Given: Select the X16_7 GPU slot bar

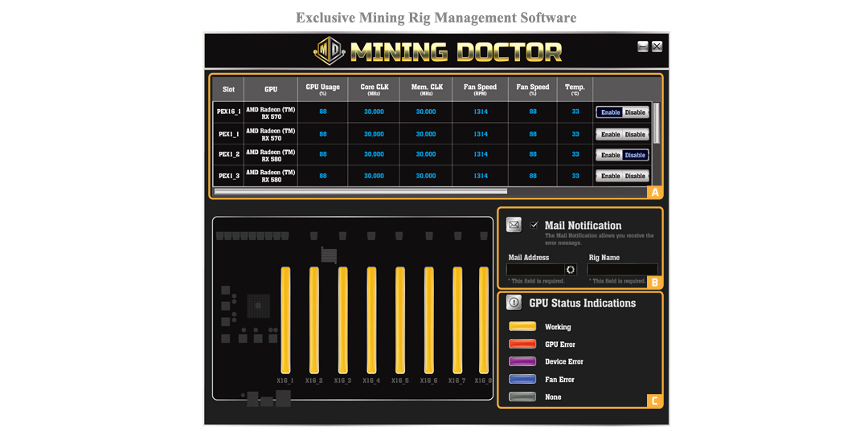Looking at the screenshot, I should coord(457,320).
